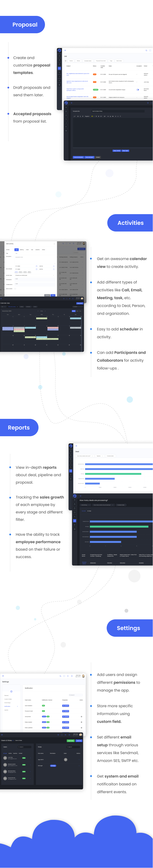Click the gear icon in the User joined row
Screen dimensions: 153x868
tap(81, 717)
